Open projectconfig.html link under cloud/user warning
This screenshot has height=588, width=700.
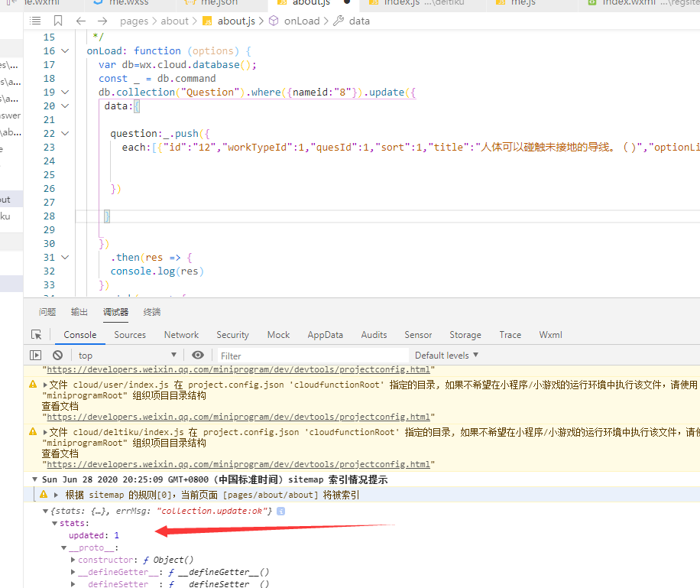238,417
